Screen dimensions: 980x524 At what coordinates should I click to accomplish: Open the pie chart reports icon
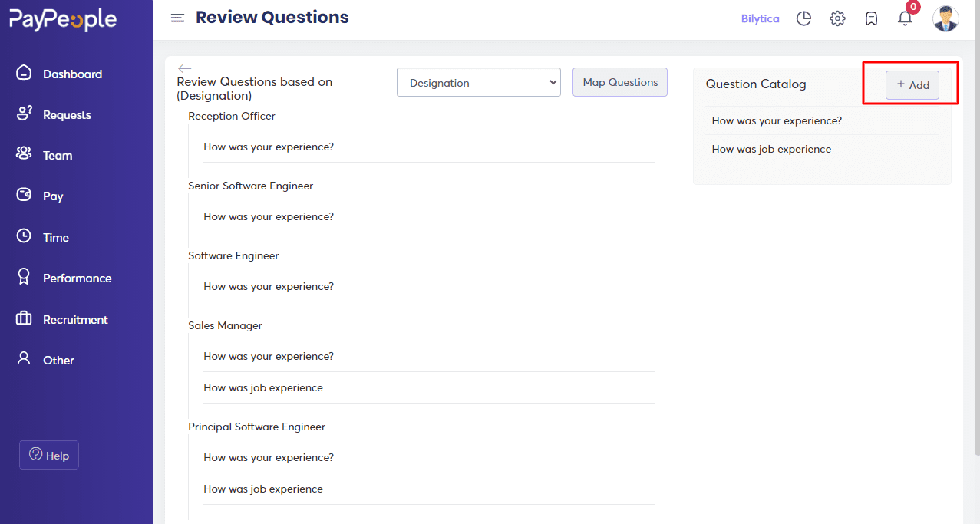click(803, 18)
